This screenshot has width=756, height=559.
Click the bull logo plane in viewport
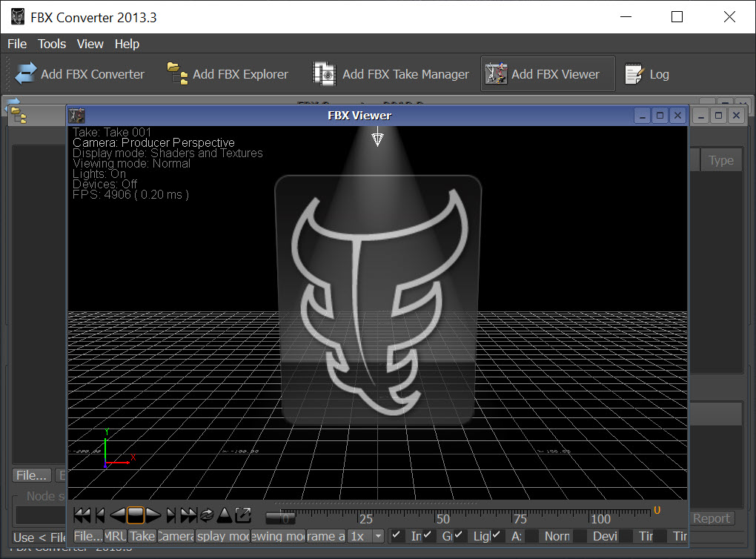click(x=378, y=299)
